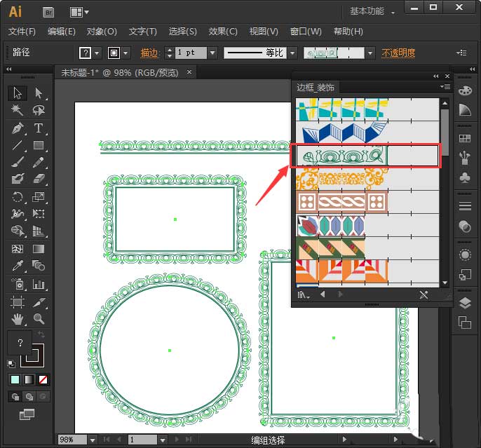Pick the Eyedropper tool
Image resolution: width=481 pixels, height=448 pixels.
coord(18,266)
